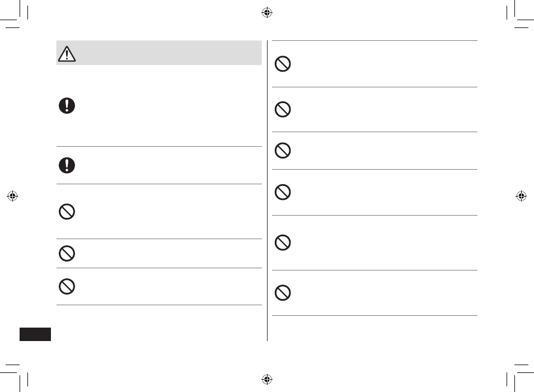
Task: Click second prohibition icon in left column
Action: point(67,254)
